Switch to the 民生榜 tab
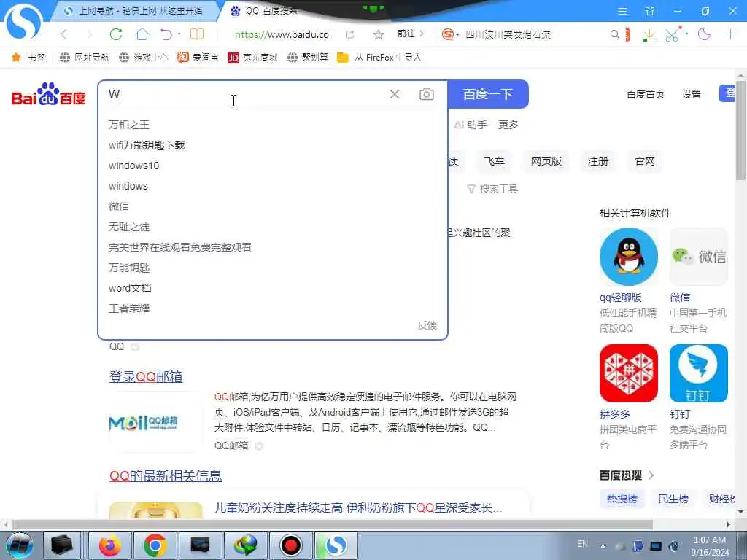Screen dimensions: 747x560 [673, 499]
